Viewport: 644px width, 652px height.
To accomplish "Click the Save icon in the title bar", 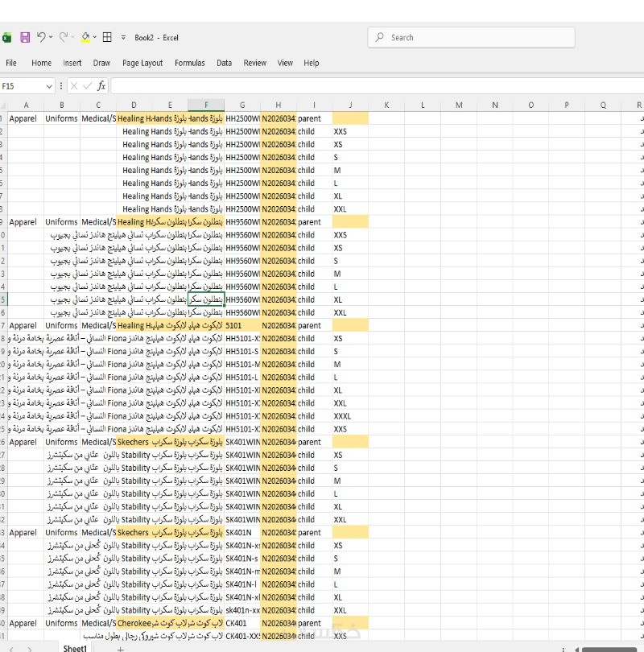I will [x=25, y=37].
